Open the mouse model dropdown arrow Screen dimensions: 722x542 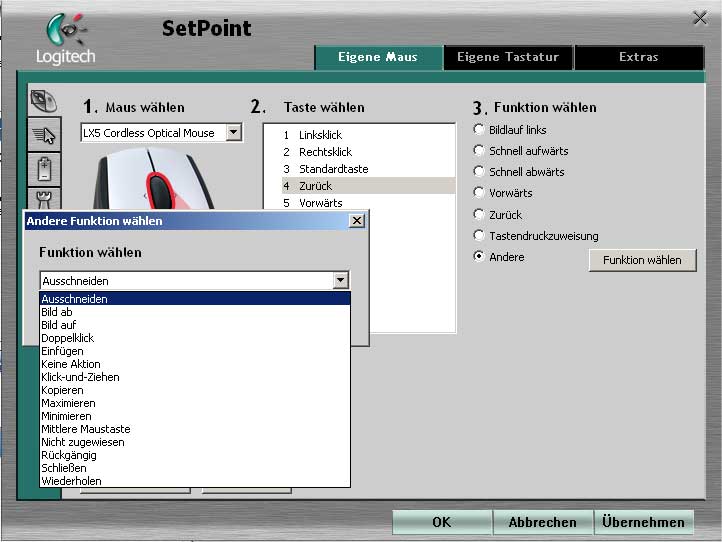click(x=233, y=133)
